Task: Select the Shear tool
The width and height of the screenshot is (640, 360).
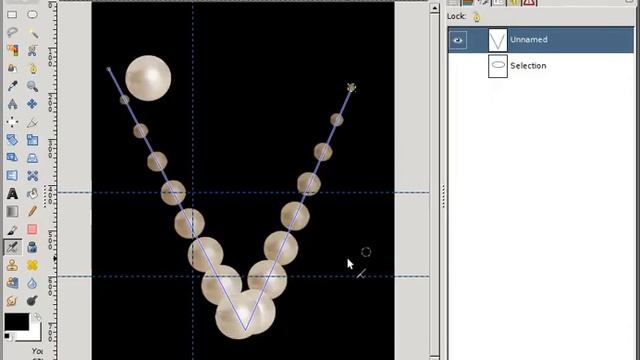Action: tap(12, 158)
